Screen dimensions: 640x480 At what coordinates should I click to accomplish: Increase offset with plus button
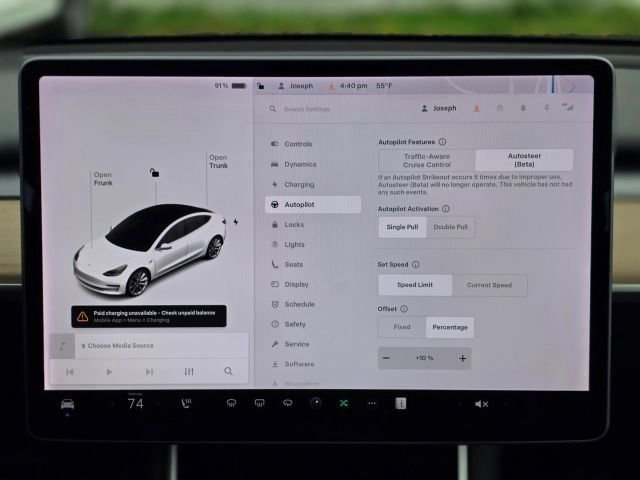(462, 358)
